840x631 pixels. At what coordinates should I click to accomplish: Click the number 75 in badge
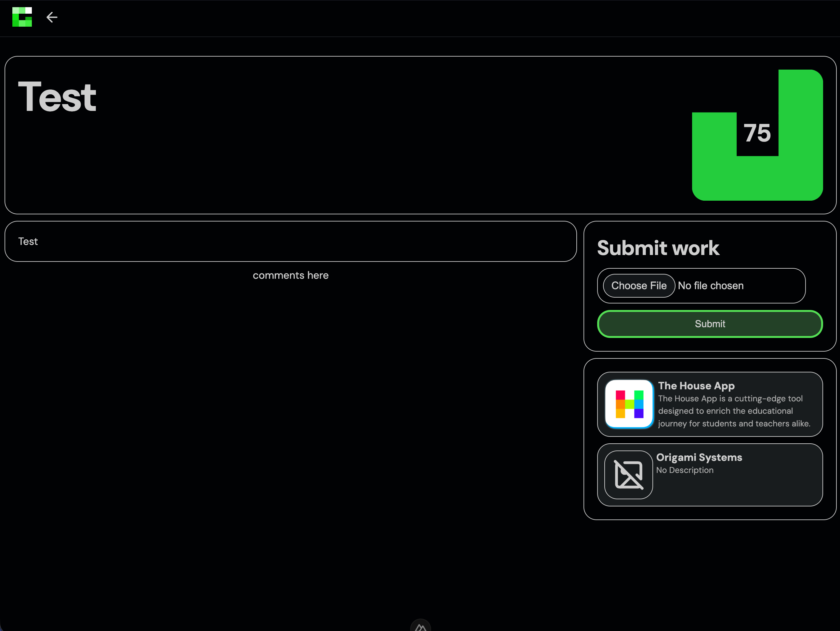(x=757, y=133)
